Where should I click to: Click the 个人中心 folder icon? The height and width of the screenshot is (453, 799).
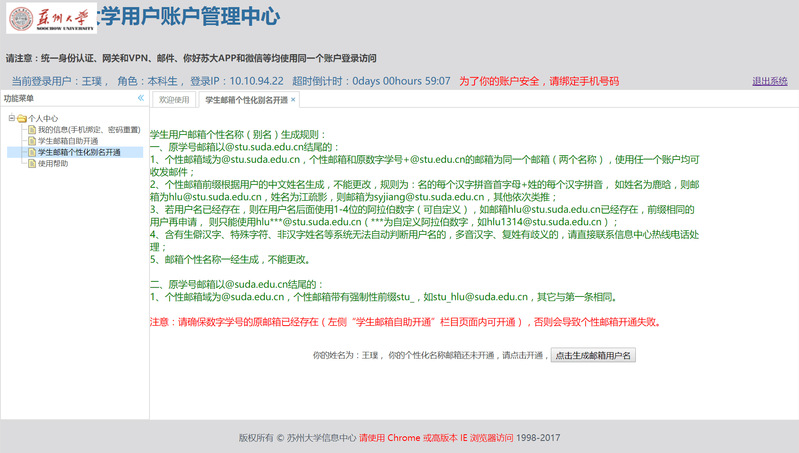[x=20, y=118]
